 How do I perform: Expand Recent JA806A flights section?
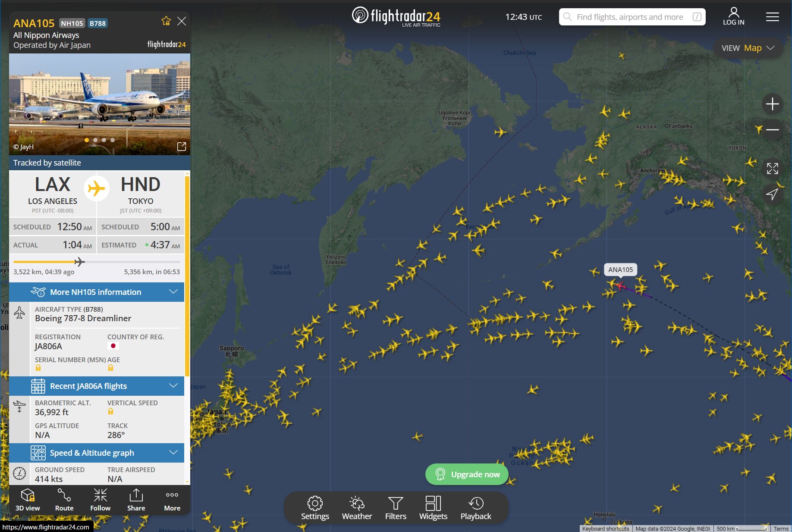click(x=97, y=386)
